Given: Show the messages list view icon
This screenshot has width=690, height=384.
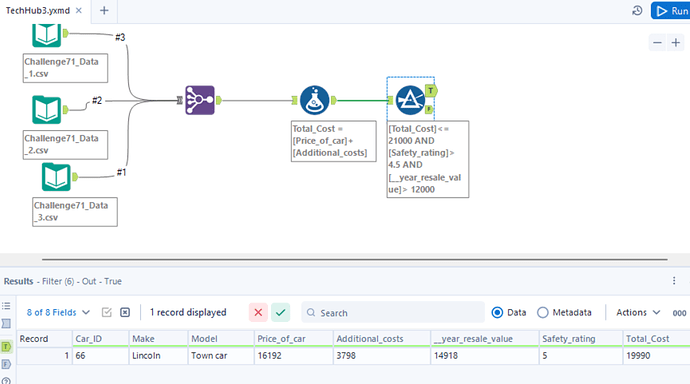Looking at the screenshot, I should (x=6, y=306).
